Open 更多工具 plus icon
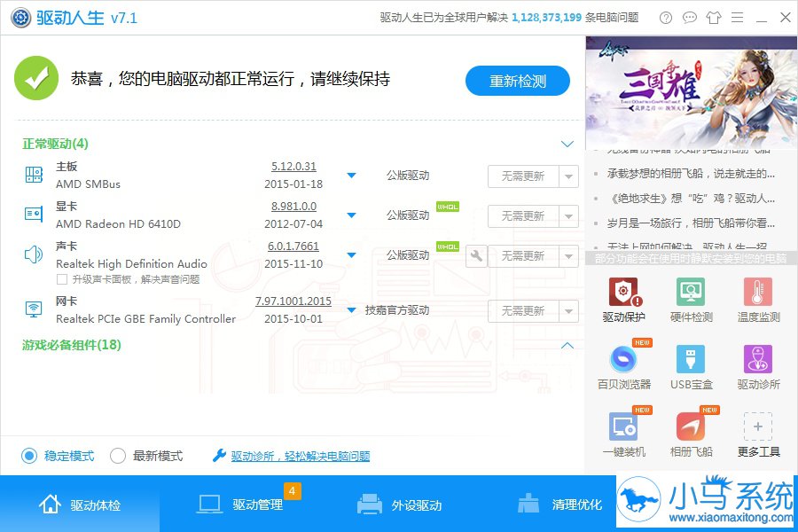 758,426
